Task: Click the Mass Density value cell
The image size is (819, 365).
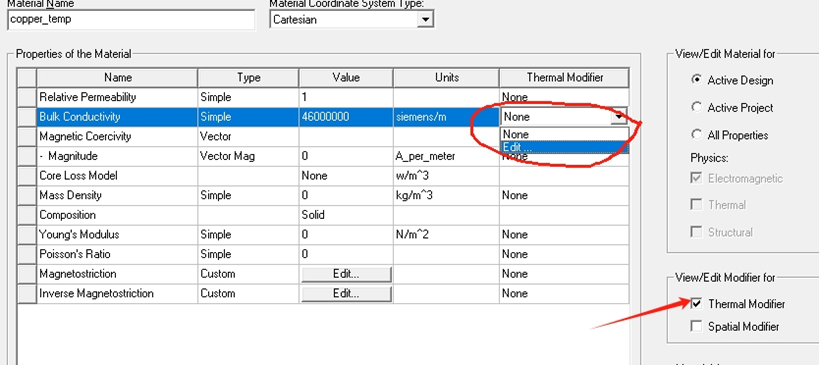Action: (346, 195)
